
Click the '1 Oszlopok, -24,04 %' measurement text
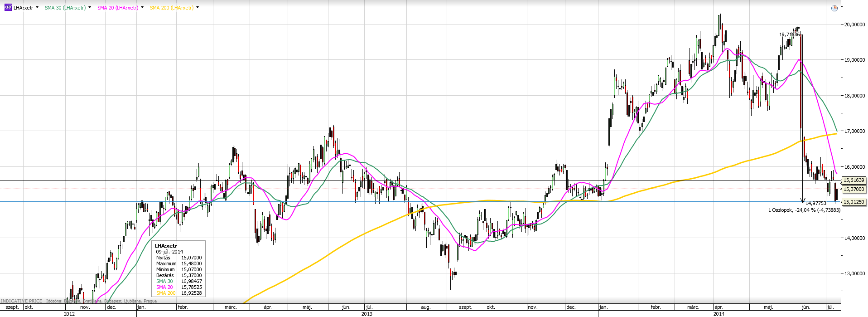click(804, 210)
